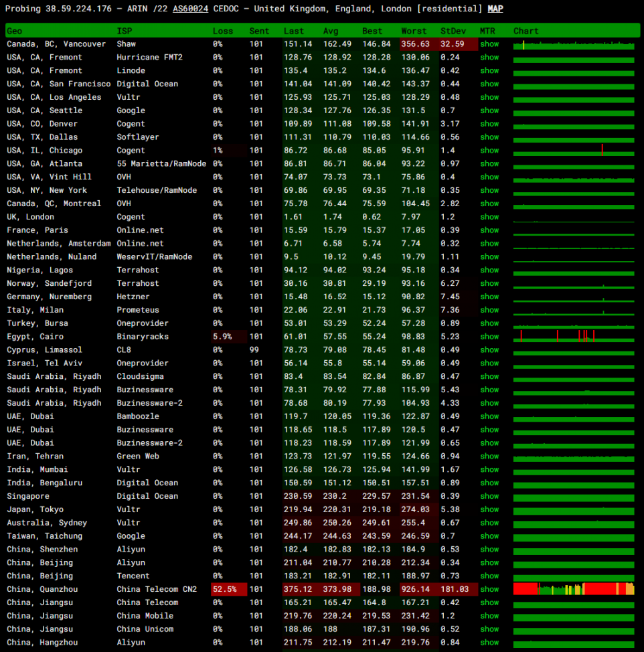Show MTR for Chicago Cogent row
This screenshot has height=652, width=644.
tap(489, 151)
